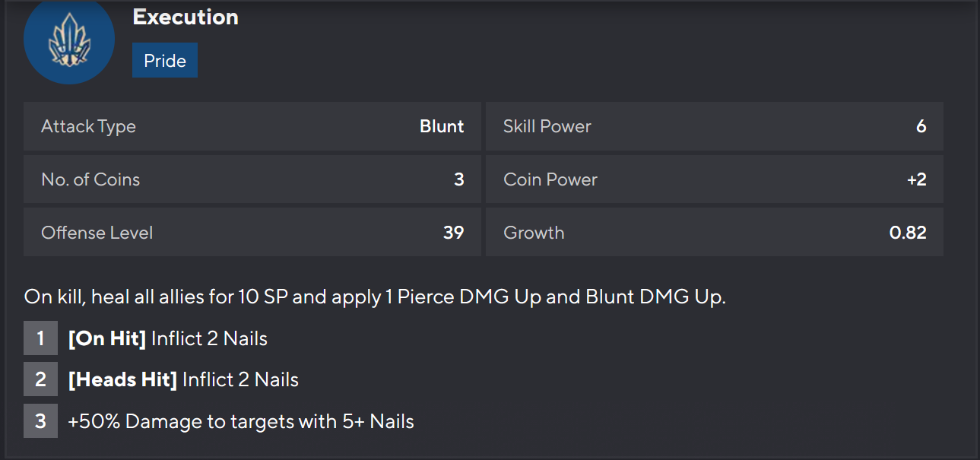
Task: Click the Coin Power label
Action: tap(550, 179)
